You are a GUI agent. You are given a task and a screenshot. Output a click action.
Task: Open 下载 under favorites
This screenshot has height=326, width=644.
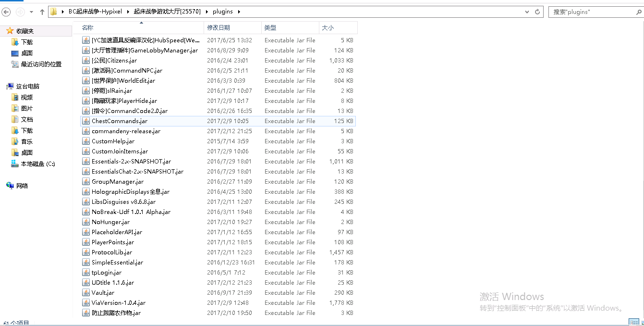coord(26,42)
